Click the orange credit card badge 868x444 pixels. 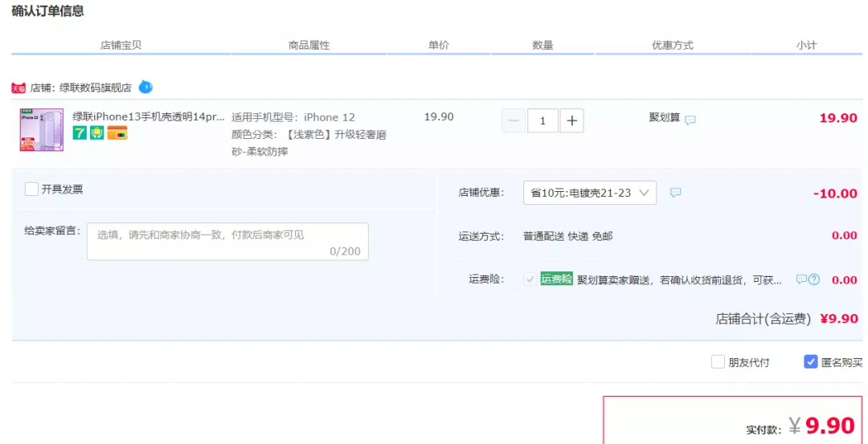coord(117,132)
